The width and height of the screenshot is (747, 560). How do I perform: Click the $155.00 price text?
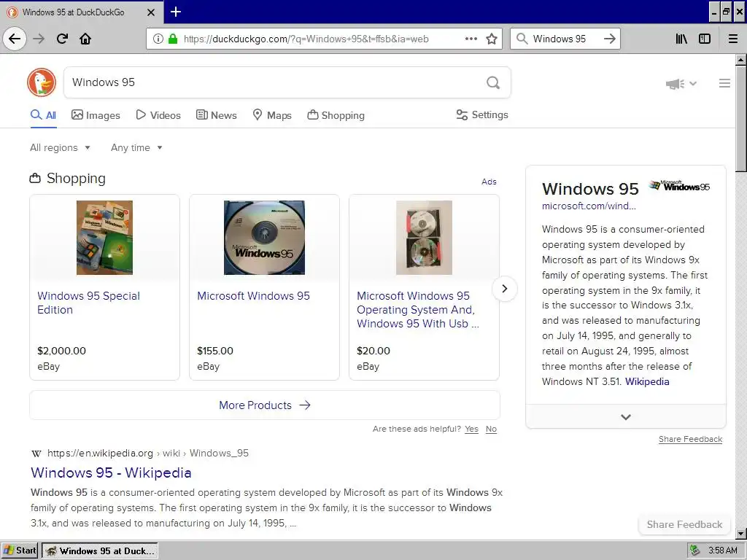point(215,351)
